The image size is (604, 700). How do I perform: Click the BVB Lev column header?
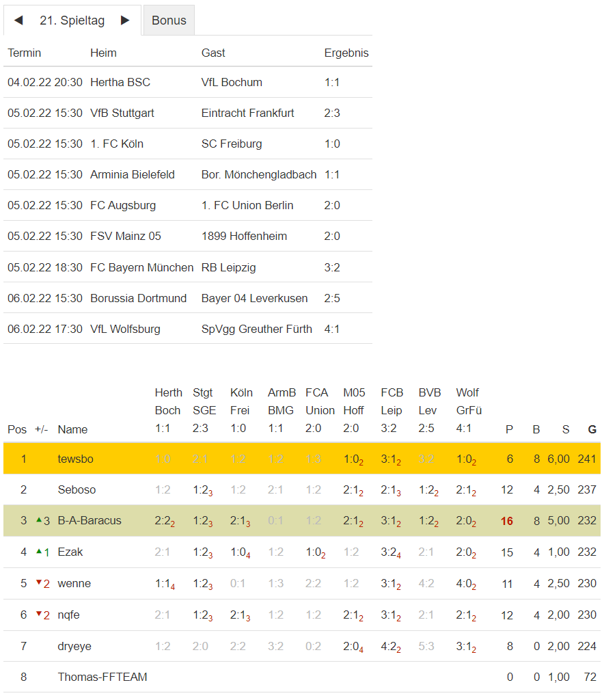(430, 401)
